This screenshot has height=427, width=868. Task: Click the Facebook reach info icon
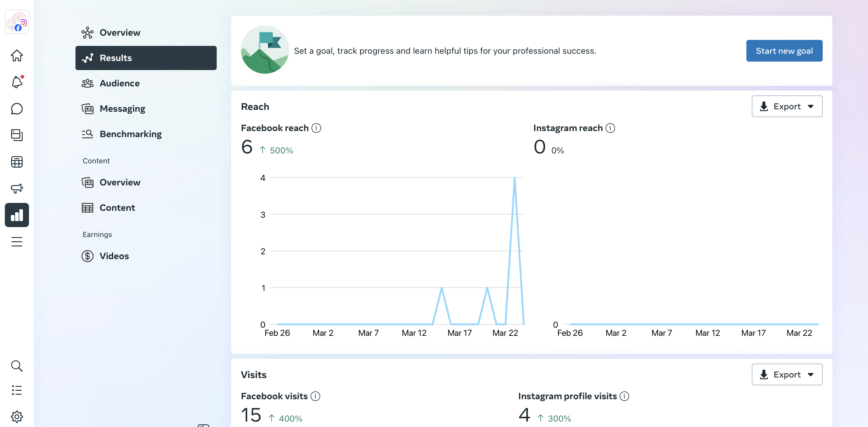(316, 128)
